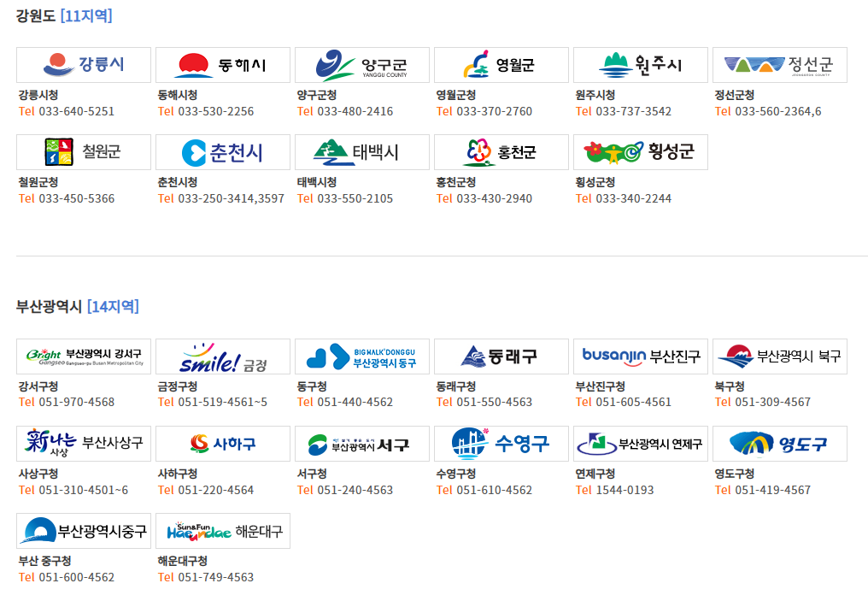Click the phone number 051-220-4564

(216, 490)
